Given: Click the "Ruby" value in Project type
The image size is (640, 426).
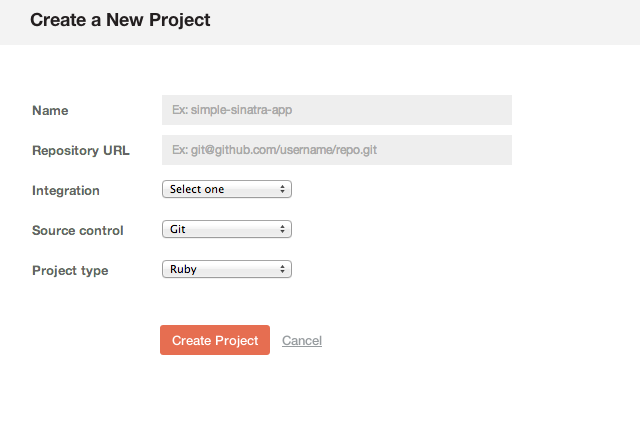Looking at the screenshot, I should tap(183, 269).
